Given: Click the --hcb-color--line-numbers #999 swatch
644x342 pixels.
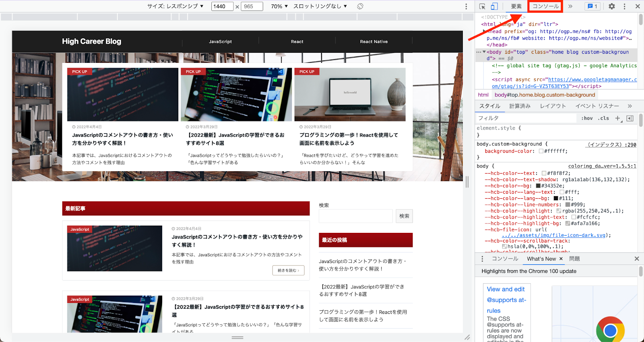Looking at the screenshot, I should (568, 205).
